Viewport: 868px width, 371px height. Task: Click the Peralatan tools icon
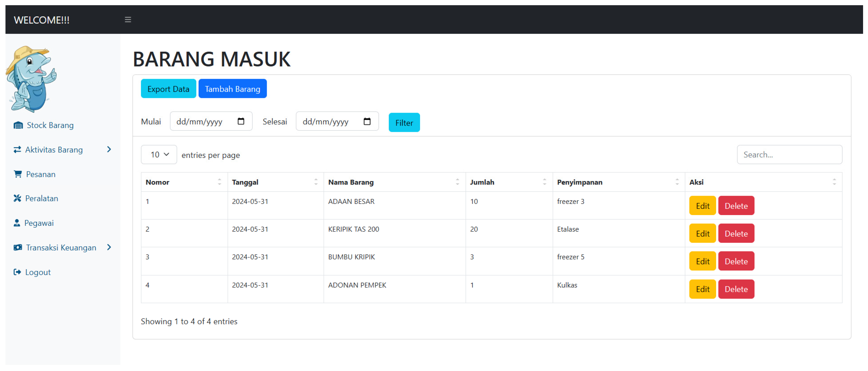click(17, 198)
